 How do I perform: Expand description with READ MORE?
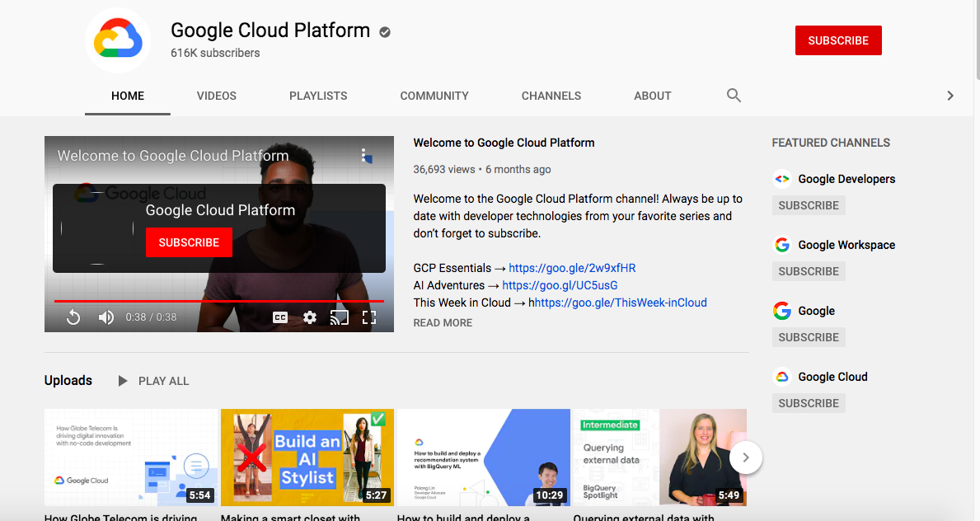click(x=443, y=322)
